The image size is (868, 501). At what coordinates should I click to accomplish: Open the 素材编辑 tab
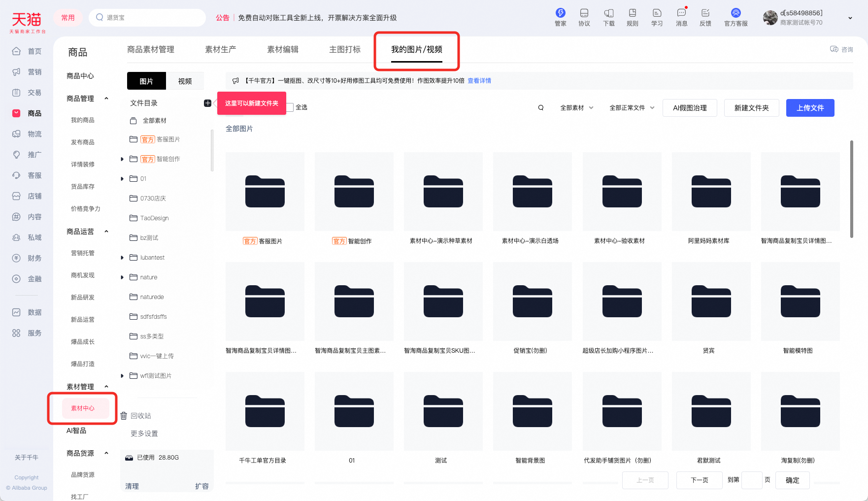coord(283,49)
